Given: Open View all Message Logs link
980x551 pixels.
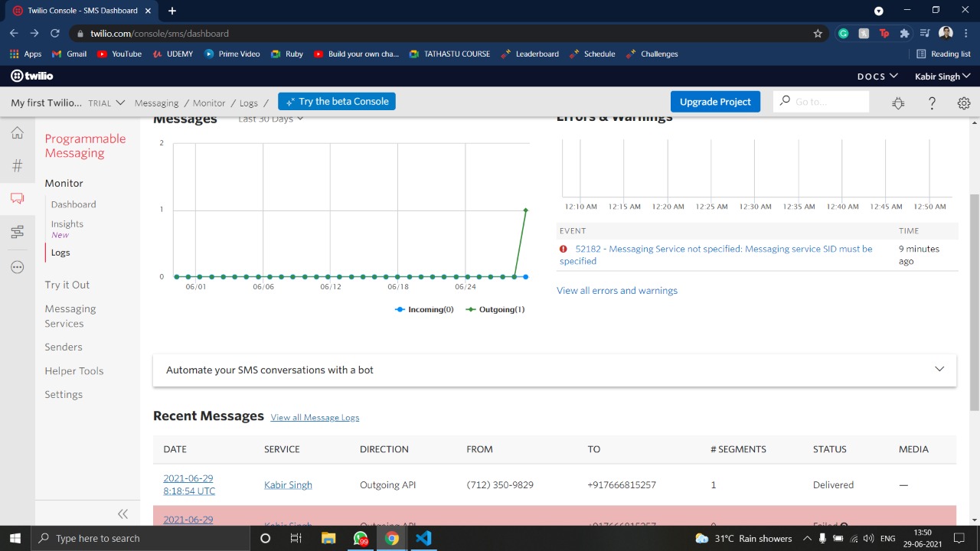Looking at the screenshot, I should coord(315,417).
